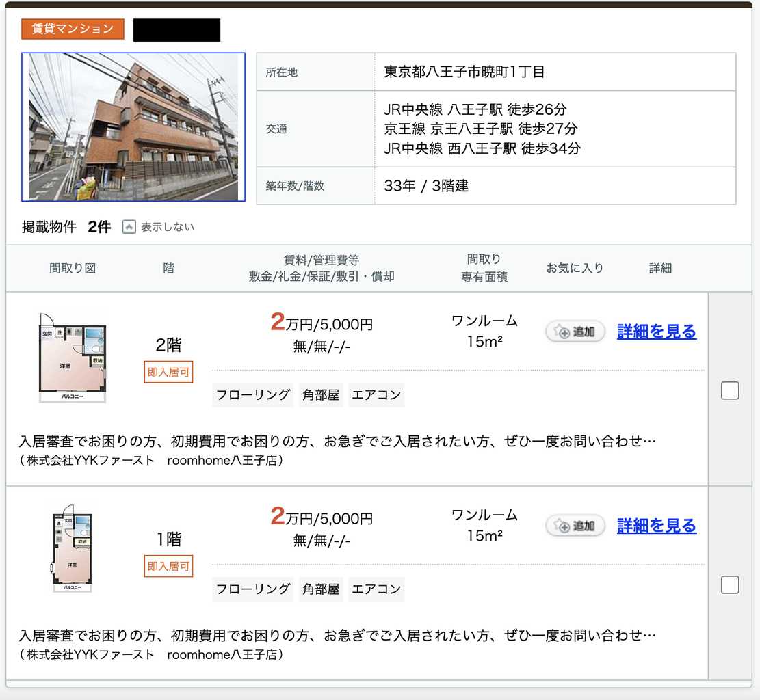Click JR中央線 八王子駅 徒歩26分 line
Viewport: 760px width, 700px height.
point(475,109)
